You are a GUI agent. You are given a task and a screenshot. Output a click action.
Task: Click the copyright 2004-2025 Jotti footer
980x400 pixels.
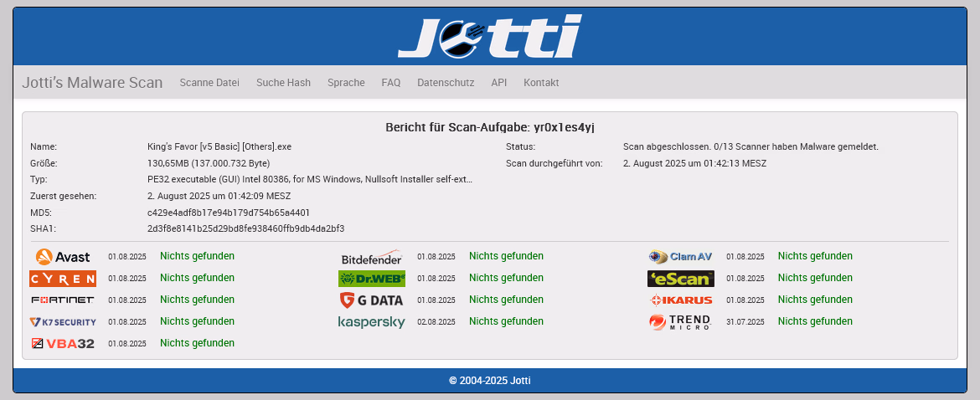point(489,381)
